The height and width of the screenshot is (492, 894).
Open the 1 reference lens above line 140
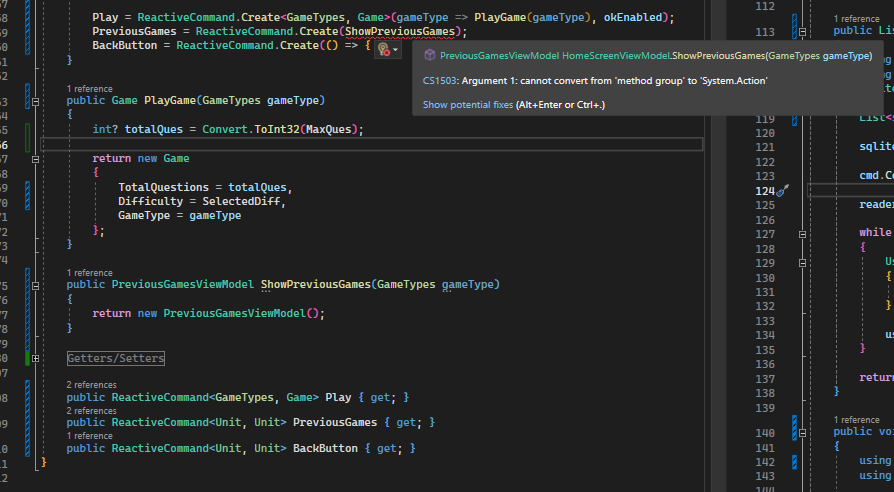(x=856, y=420)
